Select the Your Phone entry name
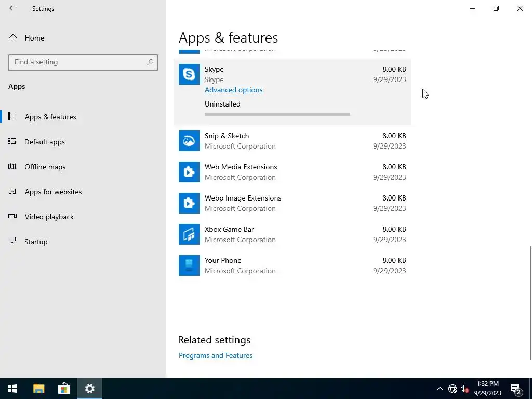 coord(223,261)
